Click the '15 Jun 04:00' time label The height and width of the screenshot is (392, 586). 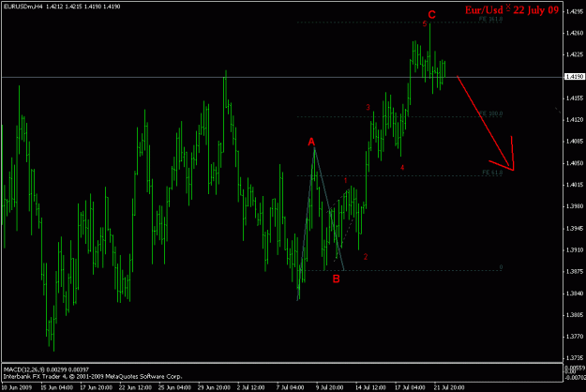coord(57,387)
